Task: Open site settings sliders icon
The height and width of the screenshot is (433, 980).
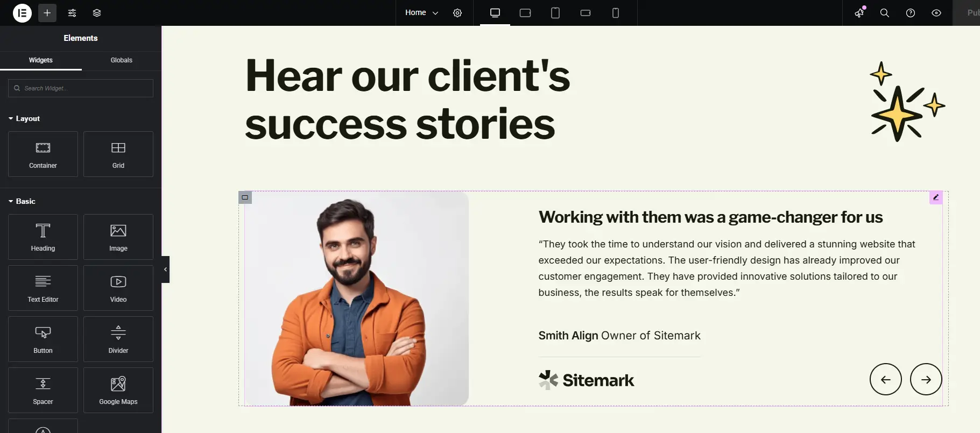Action: pos(72,13)
